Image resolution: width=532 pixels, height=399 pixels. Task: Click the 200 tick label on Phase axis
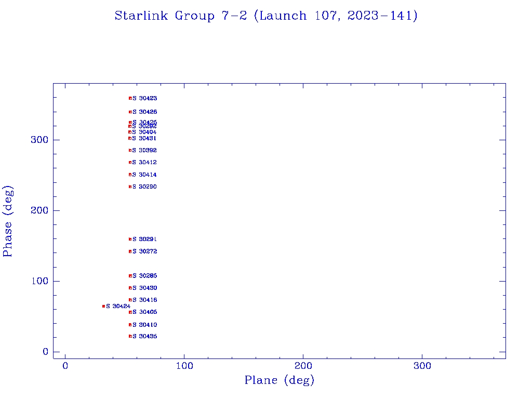39,210
